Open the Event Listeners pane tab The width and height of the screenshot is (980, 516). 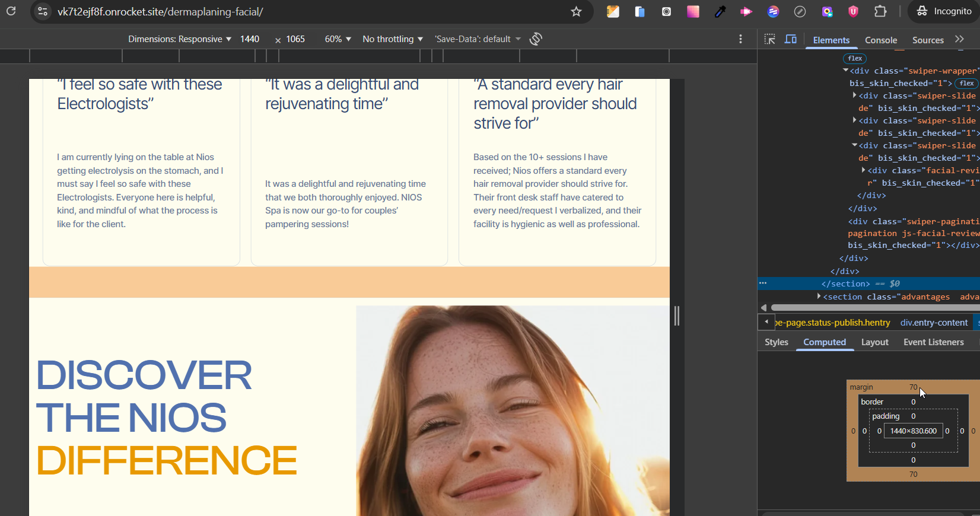point(934,342)
